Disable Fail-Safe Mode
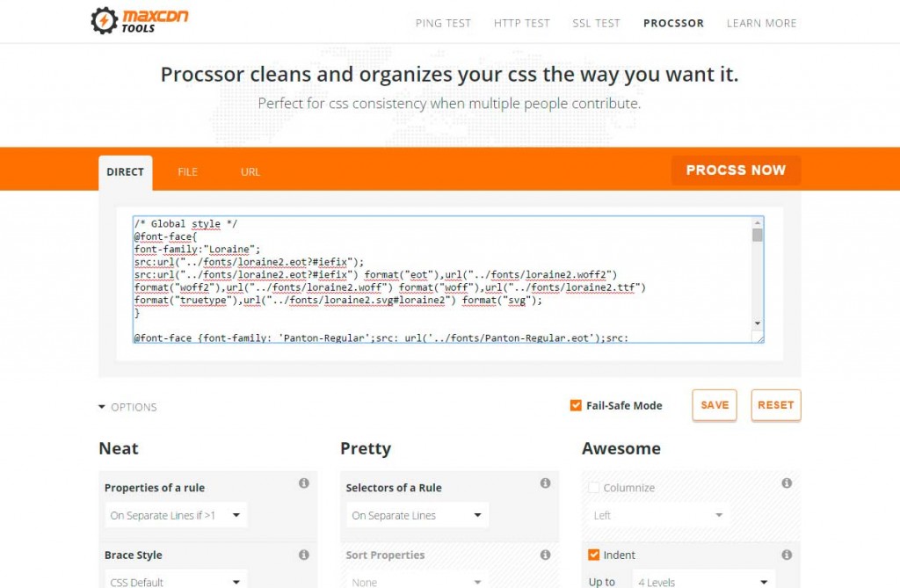The image size is (900, 588). tap(577, 405)
